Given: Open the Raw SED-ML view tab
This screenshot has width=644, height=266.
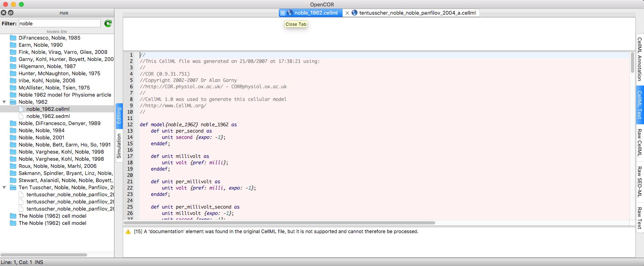Looking at the screenshot, I should (639, 182).
